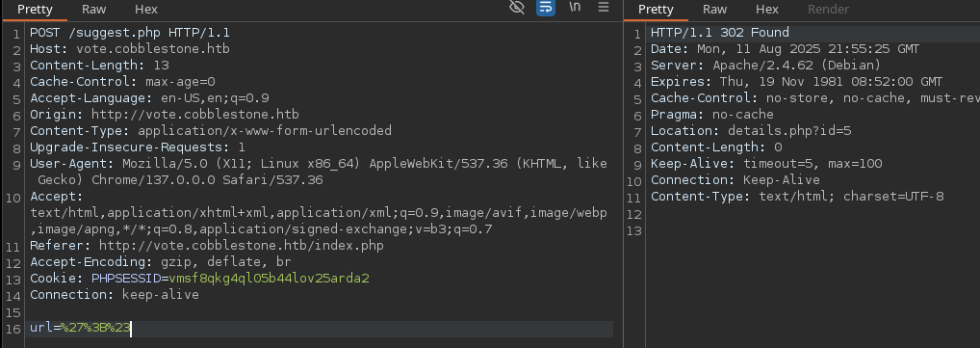Click the response Cache-Control no-store header
This screenshot has height=348, width=980.
tap(815, 97)
